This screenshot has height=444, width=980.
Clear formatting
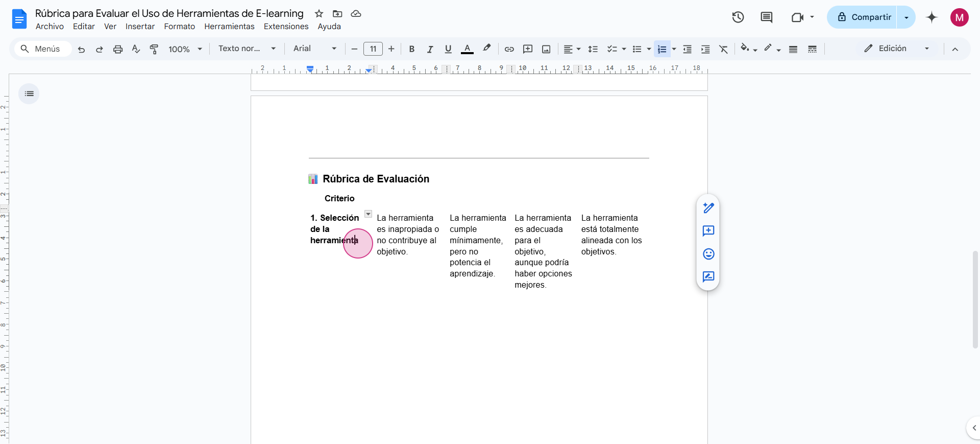point(724,49)
